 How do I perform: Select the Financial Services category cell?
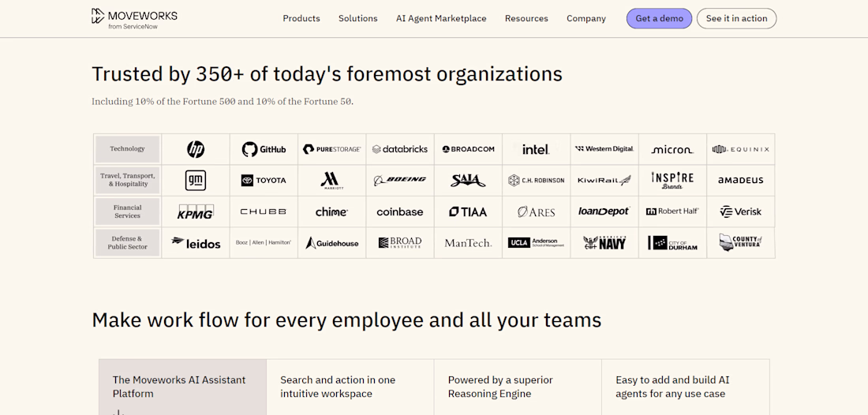pyautogui.click(x=127, y=211)
